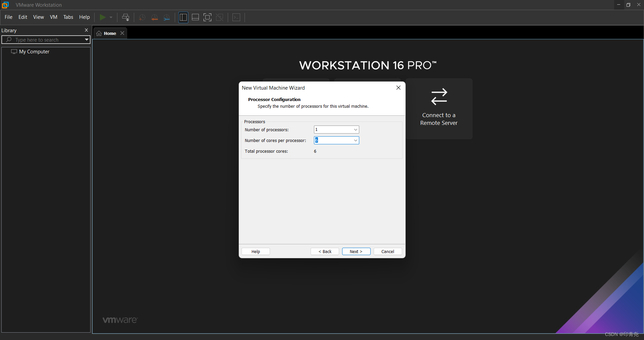Open the console view toolbar icon
This screenshot has width=644, height=340.
236,17
